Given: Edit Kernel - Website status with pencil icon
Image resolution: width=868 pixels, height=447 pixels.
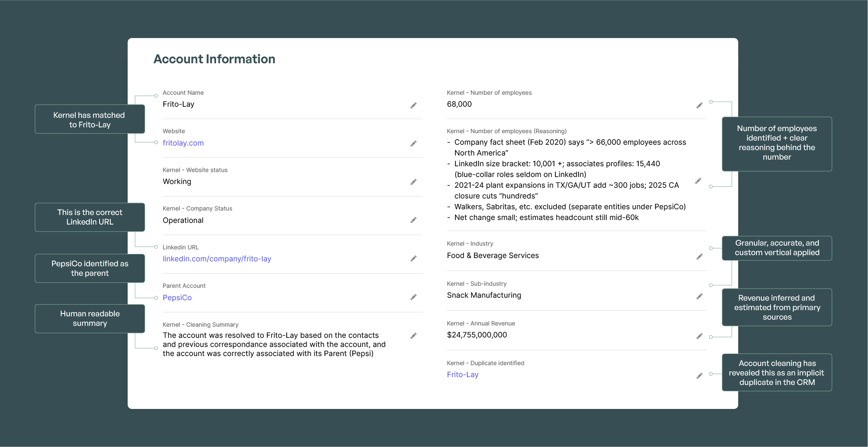Looking at the screenshot, I should (414, 182).
